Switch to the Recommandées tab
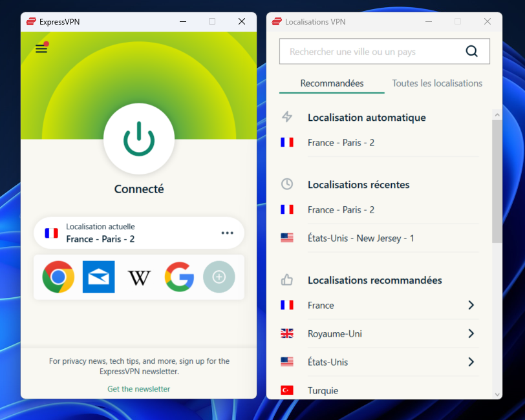 coord(332,83)
